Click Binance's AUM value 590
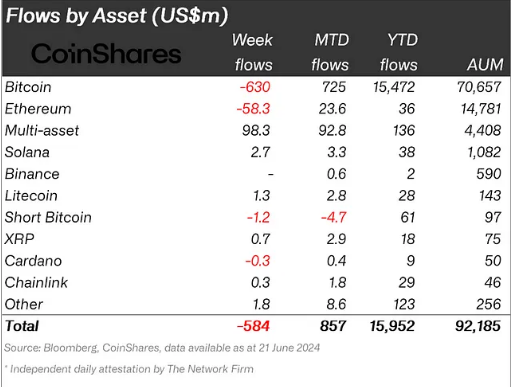This screenshot has height=387, width=511. coord(489,174)
